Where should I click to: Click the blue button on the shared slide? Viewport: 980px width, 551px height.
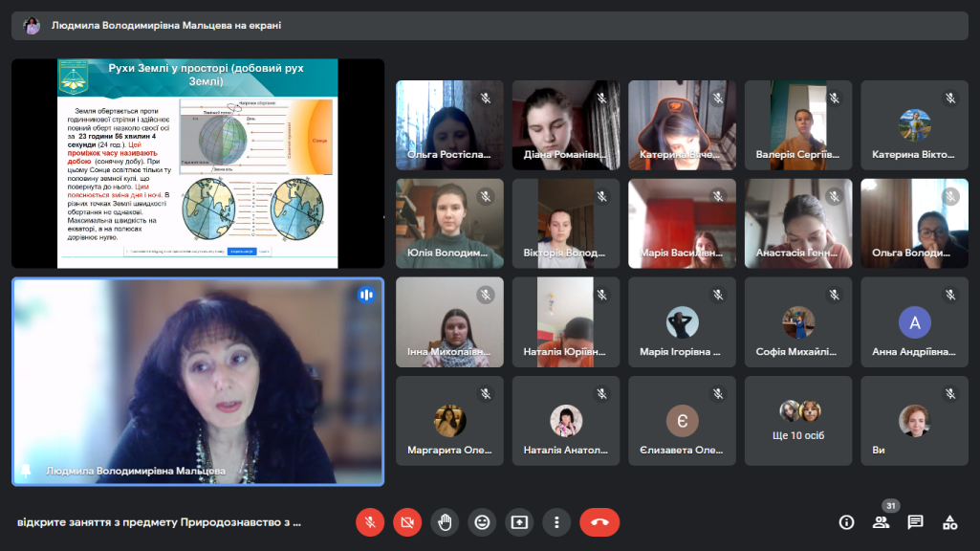pyautogui.click(x=242, y=252)
